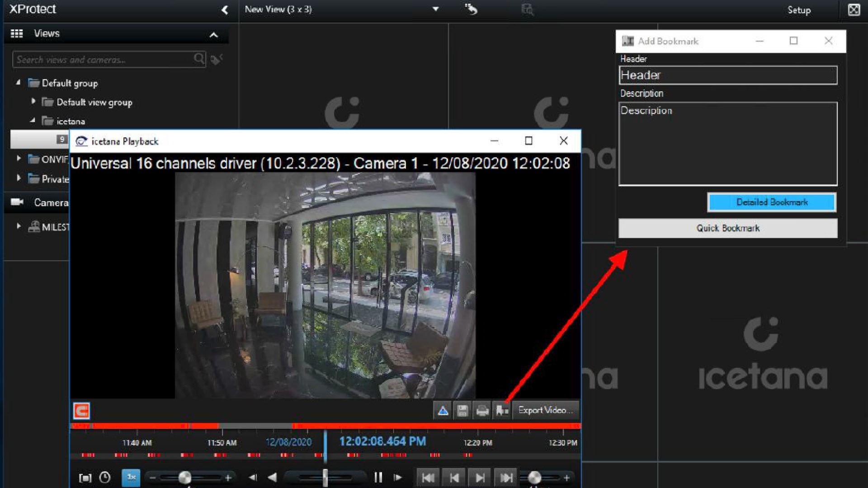Screen dimensions: 868x488
Task: Jump to first sequence in recording
Action: (428, 478)
